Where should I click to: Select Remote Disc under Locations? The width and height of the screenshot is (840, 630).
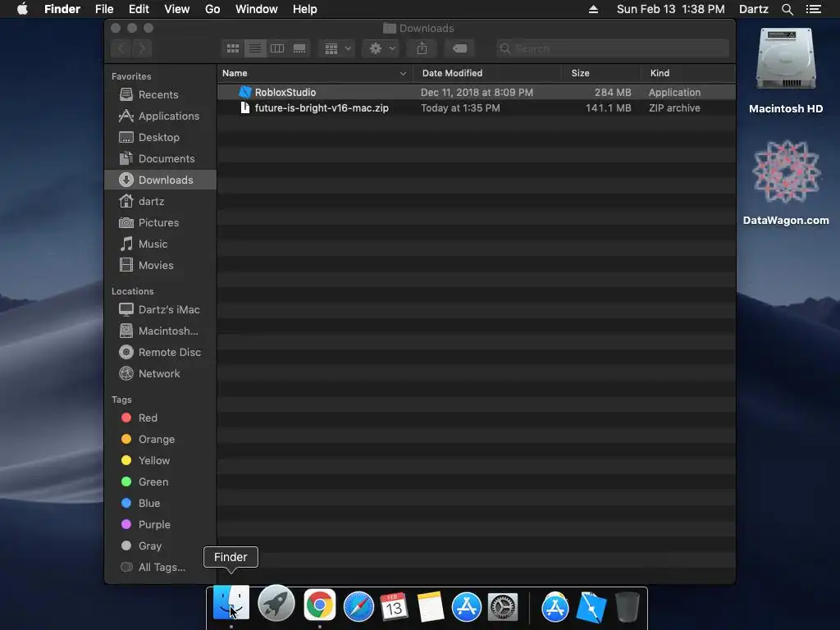(160, 353)
